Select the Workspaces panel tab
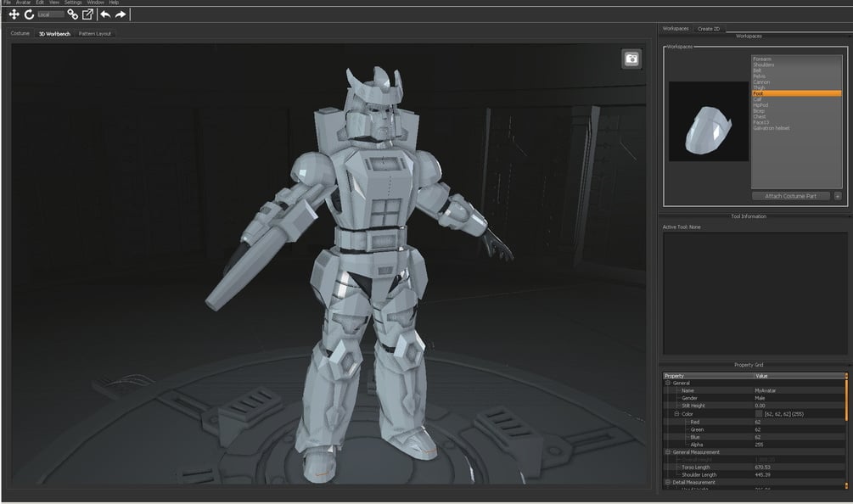The width and height of the screenshot is (853, 504). pyautogui.click(x=676, y=28)
